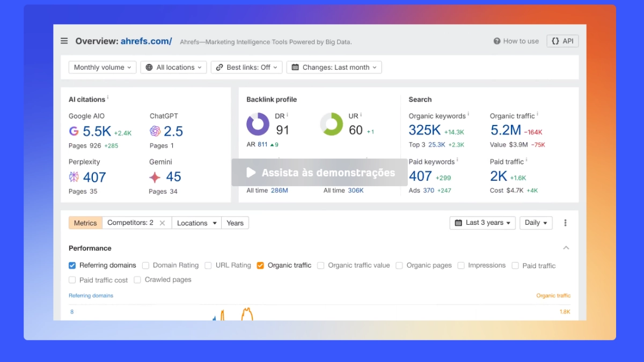Image resolution: width=644 pixels, height=362 pixels.
Task: Click the info icon next to Paid traffic heading
Action: pos(526,160)
